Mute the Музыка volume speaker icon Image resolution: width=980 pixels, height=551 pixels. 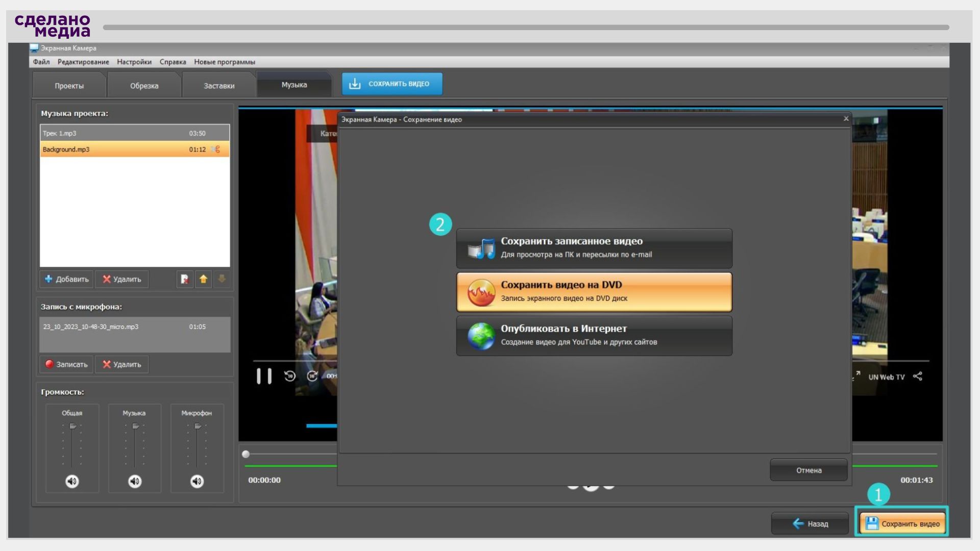point(135,481)
